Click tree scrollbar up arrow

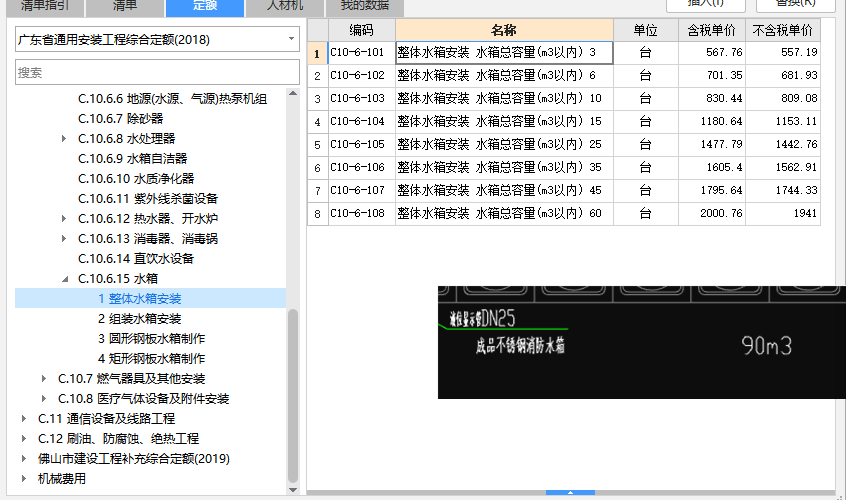click(293, 93)
